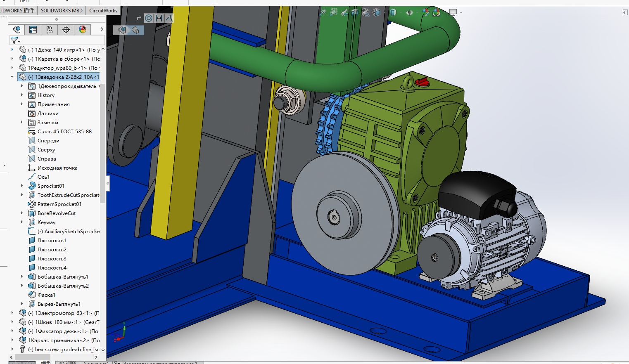Open the PropertyManager tab

pyautogui.click(x=33, y=29)
